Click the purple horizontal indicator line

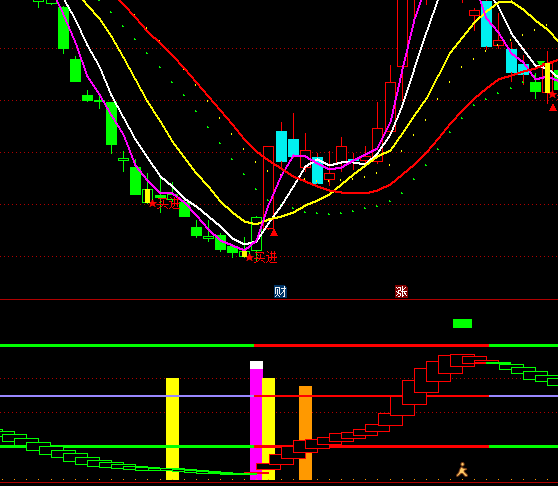[x=127, y=396]
